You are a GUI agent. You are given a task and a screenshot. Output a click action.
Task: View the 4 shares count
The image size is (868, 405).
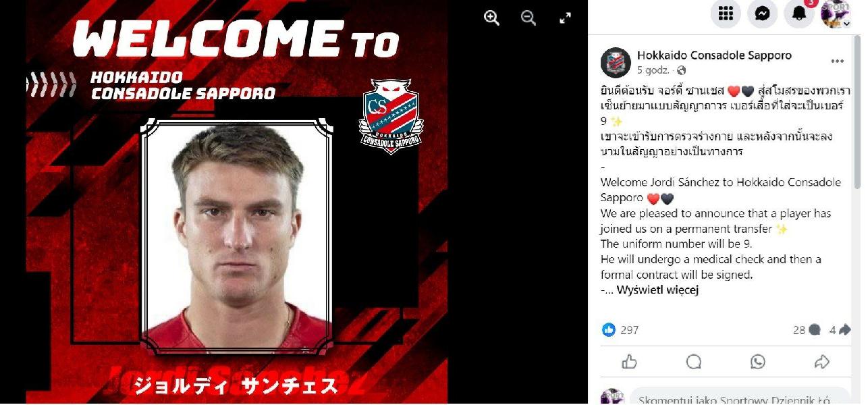click(x=840, y=330)
